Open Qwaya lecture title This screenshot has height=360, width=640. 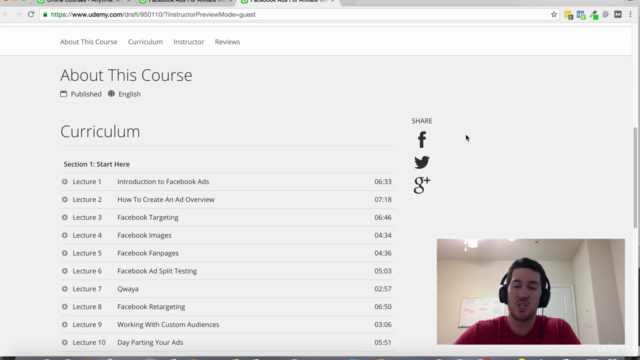(128, 289)
